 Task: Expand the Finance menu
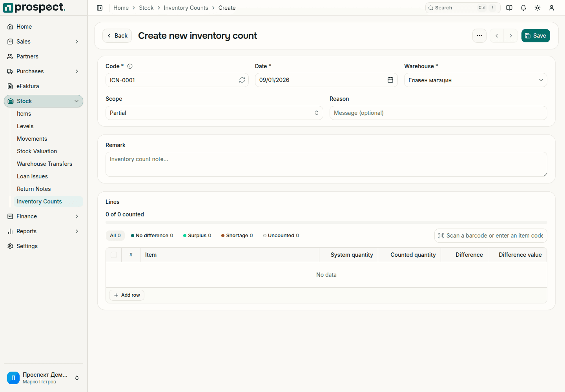point(44,216)
